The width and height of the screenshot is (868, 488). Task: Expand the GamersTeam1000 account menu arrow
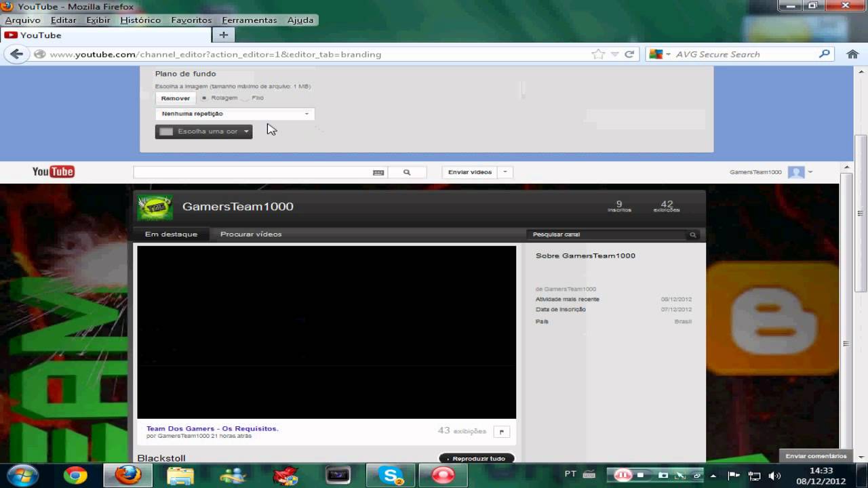[x=810, y=172]
